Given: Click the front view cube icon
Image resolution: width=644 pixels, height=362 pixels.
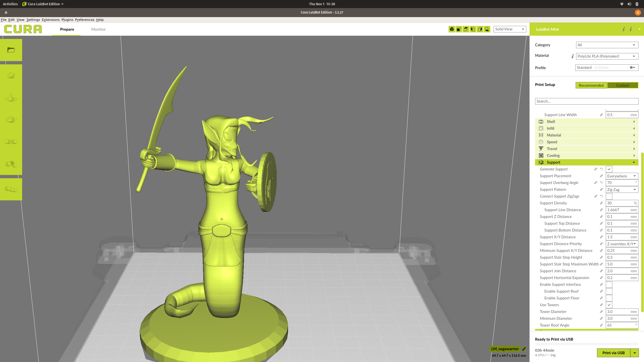Looking at the screenshot, I should coord(459,29).
